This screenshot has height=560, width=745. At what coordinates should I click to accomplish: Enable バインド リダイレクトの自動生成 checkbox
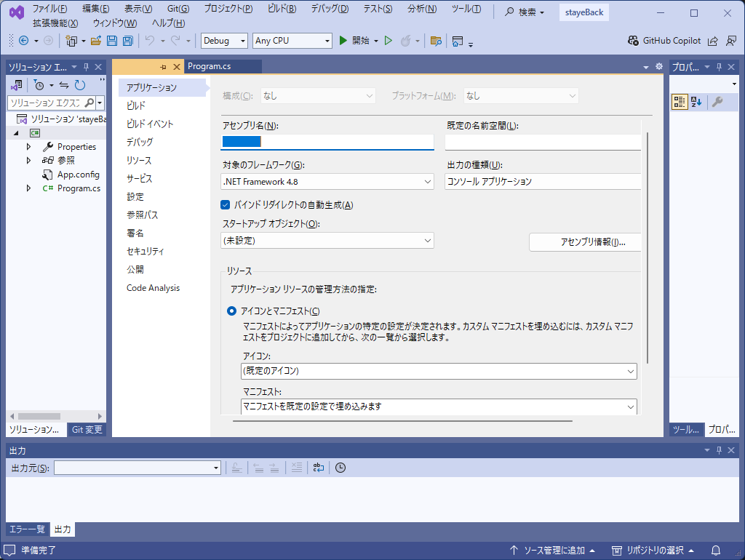pyautogui.click(x=226, y=205)
